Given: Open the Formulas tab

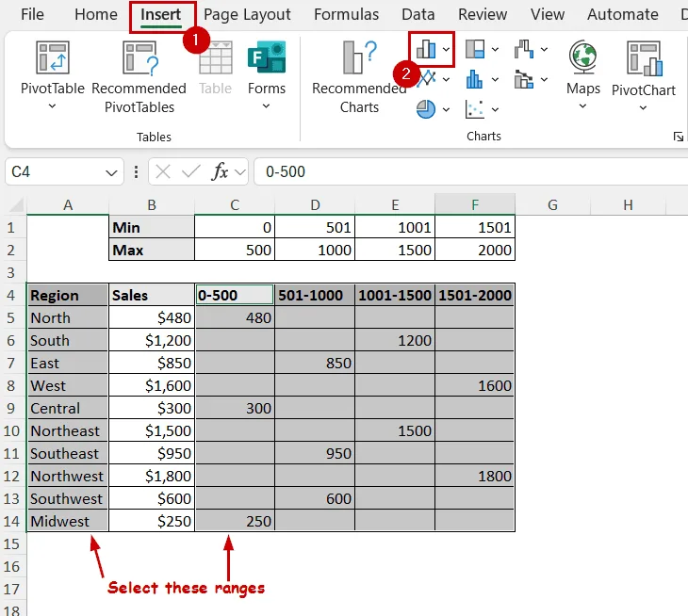Looking at the screenshot, I should point(346,14).
